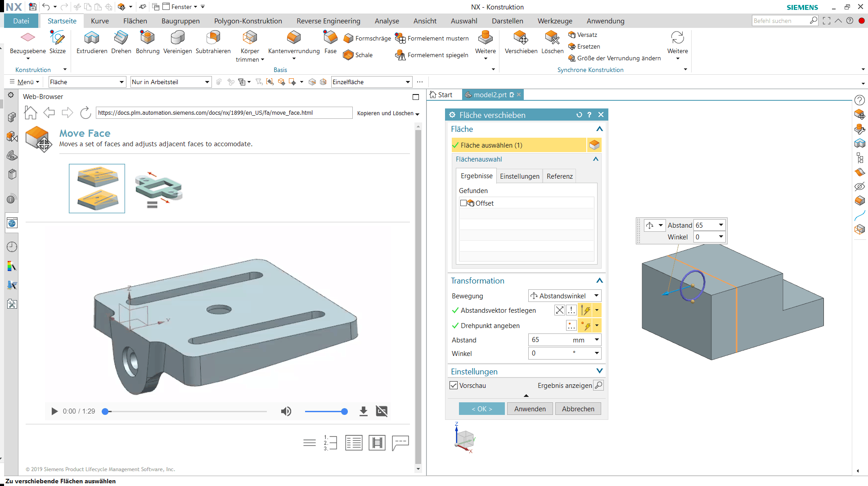
Task: Click the Abbrechen button
Action: (x=578, y=409)
